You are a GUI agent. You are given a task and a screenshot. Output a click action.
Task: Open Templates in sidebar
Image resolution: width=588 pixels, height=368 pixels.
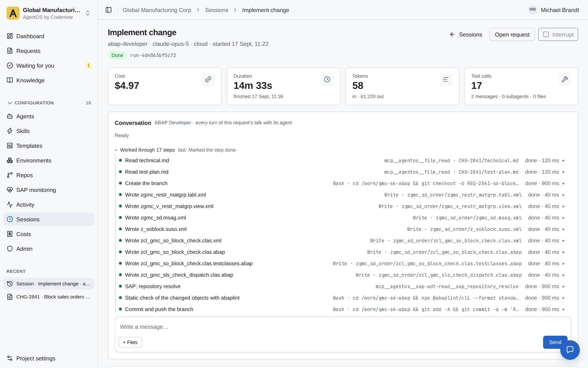pos(49,146)
